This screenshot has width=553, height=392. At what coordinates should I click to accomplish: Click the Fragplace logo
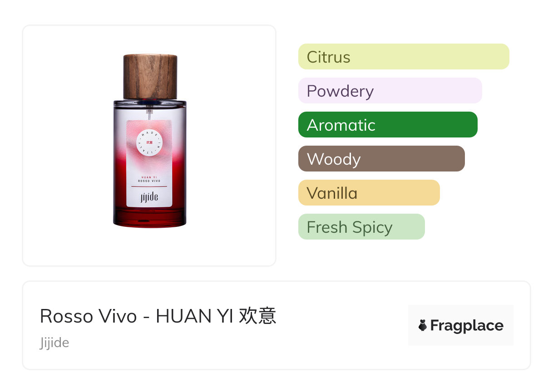[x=461, y=325]
